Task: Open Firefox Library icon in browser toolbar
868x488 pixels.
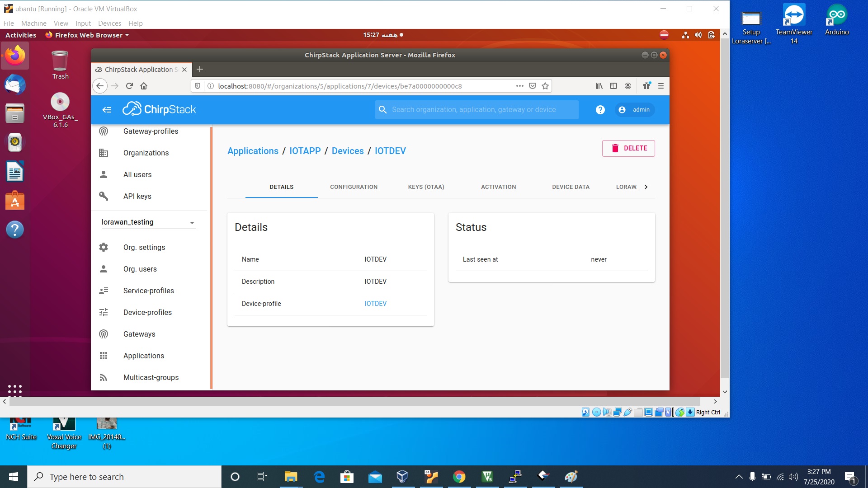Action: [599, 86]
